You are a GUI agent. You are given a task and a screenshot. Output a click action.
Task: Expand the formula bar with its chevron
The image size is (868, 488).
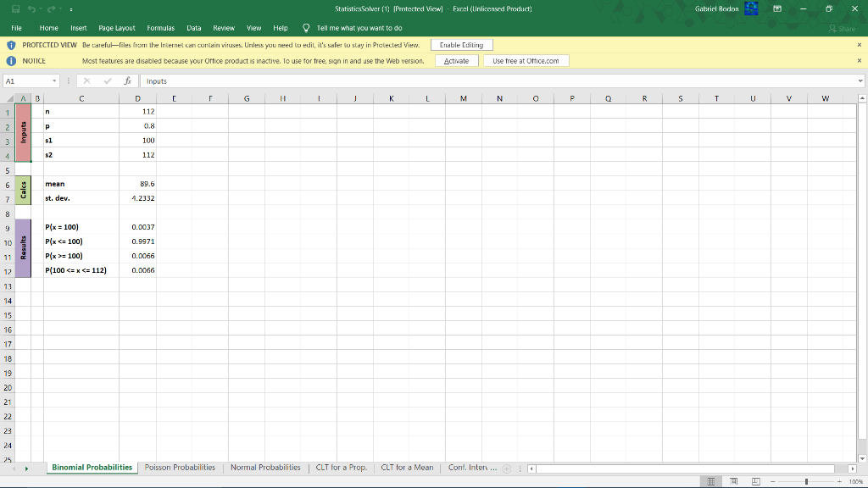click(x=860, y=81)
